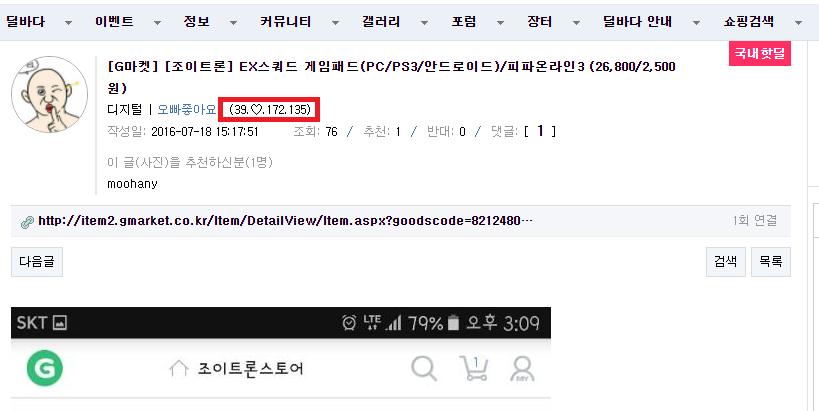The width and height of the screenshot is (819, 411).
Task: Expand the 딜바다 menu arrow
Action: [68, 22]
